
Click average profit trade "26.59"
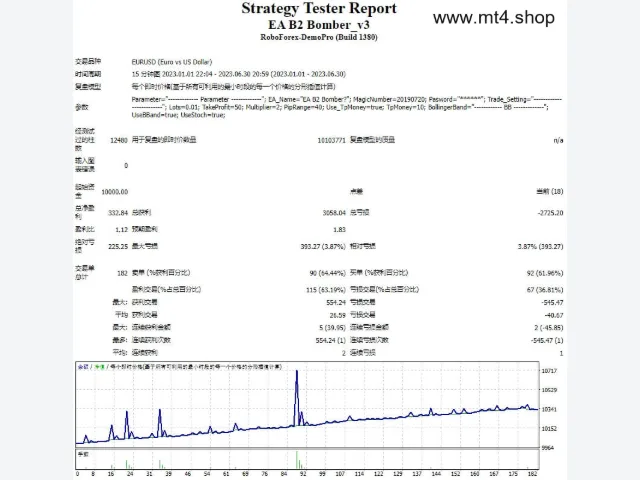coord(338,315)
